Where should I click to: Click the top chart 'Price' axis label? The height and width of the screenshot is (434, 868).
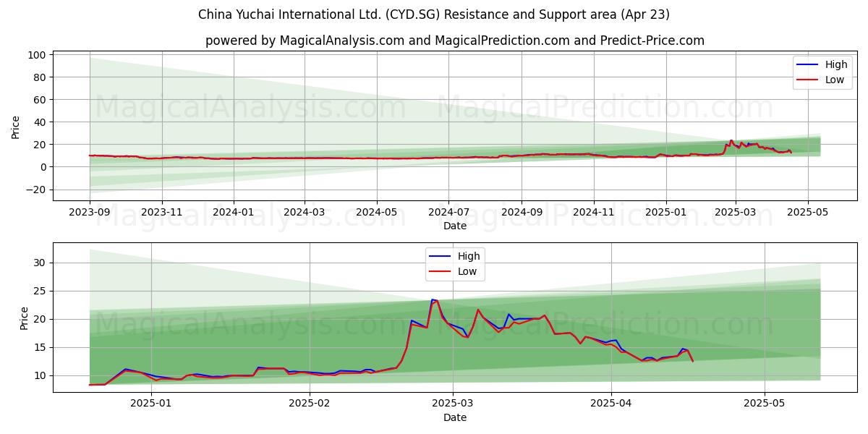tap(16, 127)
